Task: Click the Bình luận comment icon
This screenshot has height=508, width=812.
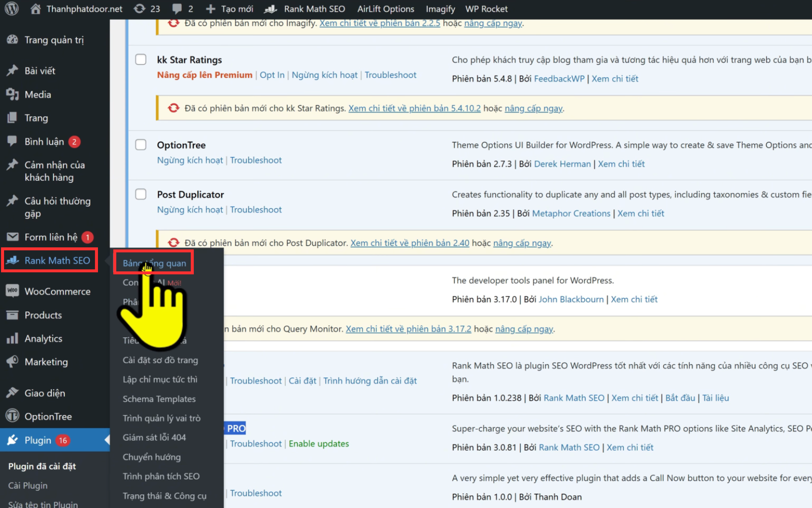Action: 12,141
